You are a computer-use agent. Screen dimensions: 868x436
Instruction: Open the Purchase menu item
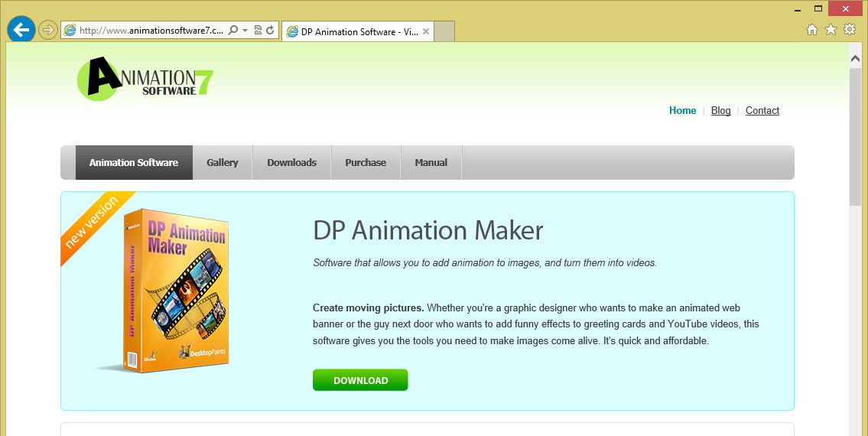point(366,162)
